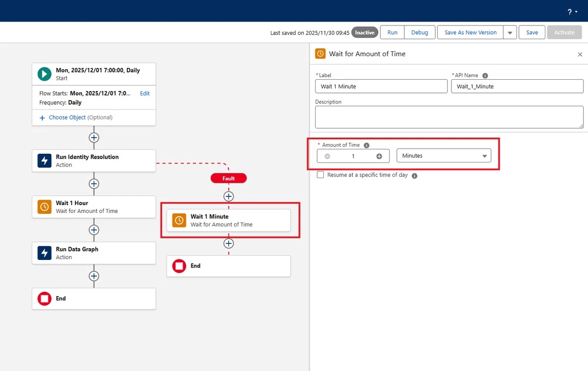
Task: Click the Run button
Action: (392, 33)
